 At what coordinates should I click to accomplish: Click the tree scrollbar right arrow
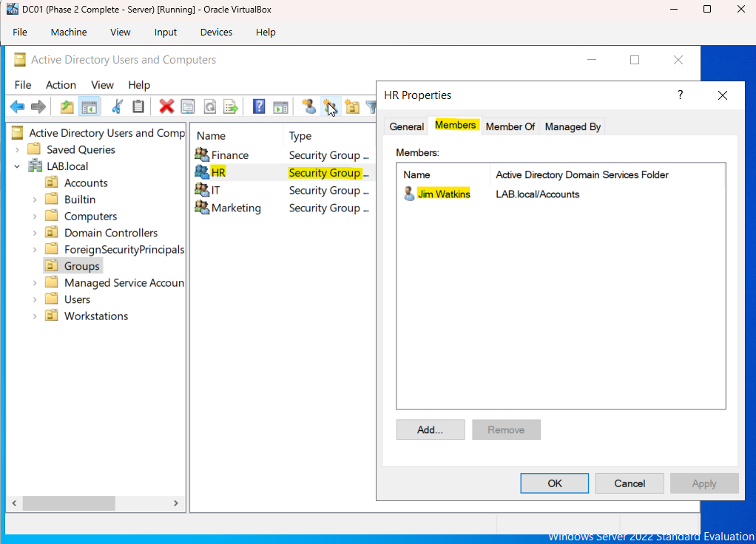tap(176, 503)
